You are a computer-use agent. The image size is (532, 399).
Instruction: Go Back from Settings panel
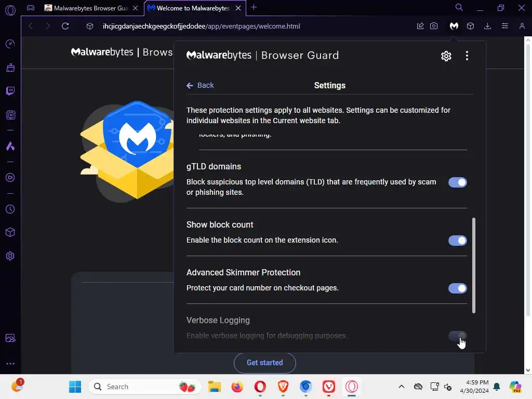200,85
